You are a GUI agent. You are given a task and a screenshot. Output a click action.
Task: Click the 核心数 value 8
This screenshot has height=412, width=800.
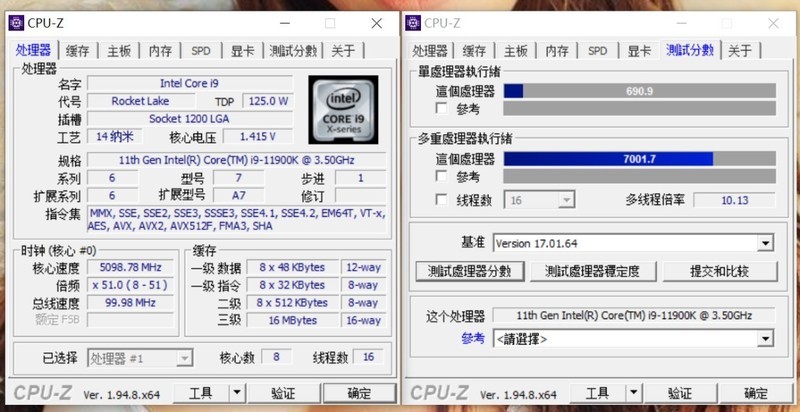tap(277, 357)
